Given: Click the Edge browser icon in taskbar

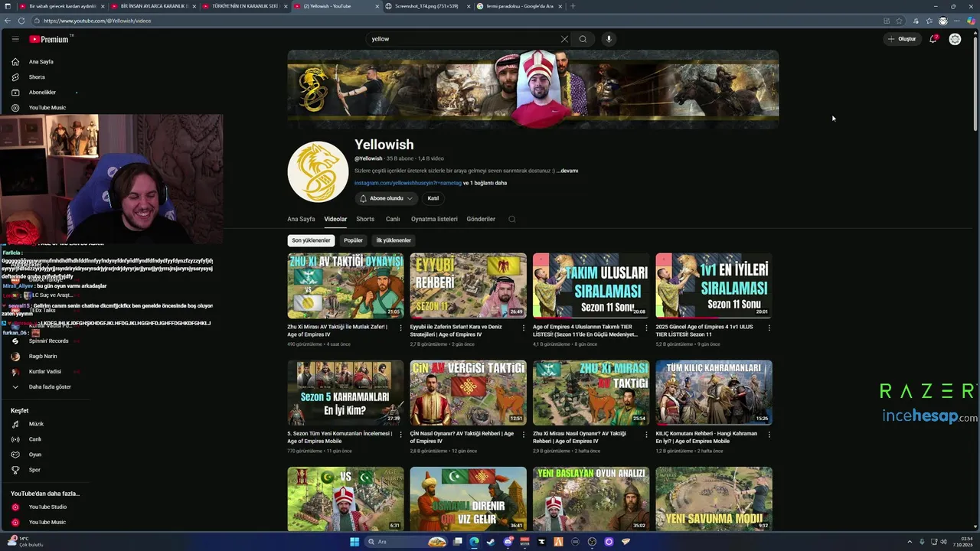Looking at the screenshot, I should pos(474,542).
